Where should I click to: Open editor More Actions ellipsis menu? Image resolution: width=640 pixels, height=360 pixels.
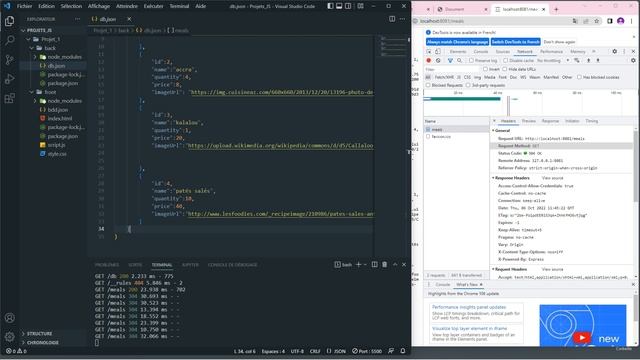coord(402,19)
